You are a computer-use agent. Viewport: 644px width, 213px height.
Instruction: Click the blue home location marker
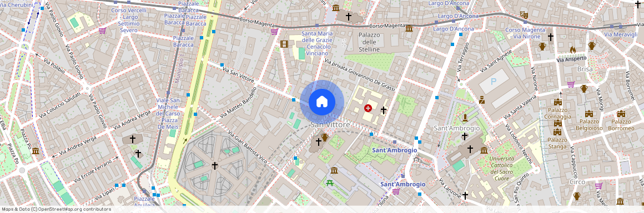point(321,102)
